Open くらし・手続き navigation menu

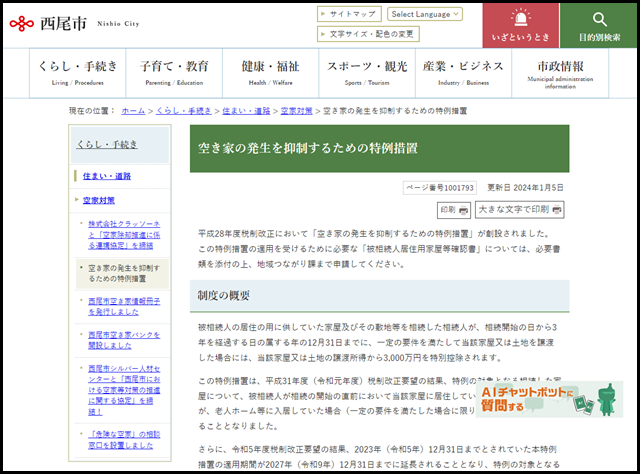[x=78, y=73]
